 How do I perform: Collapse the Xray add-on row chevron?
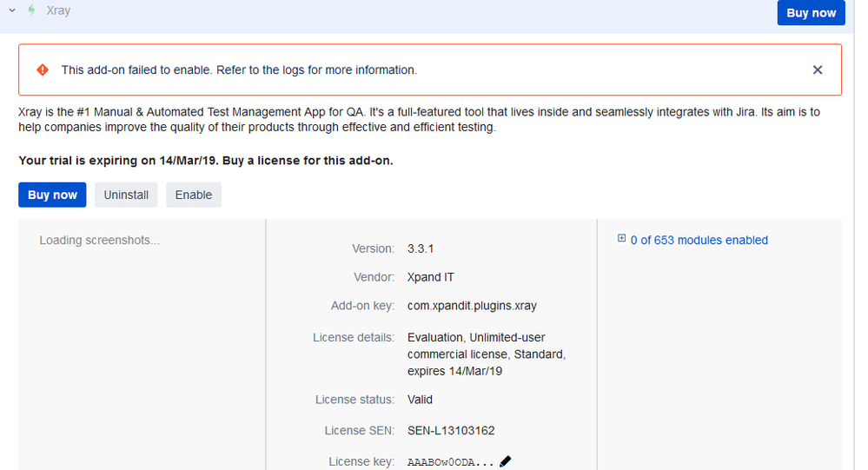point(12,10)
